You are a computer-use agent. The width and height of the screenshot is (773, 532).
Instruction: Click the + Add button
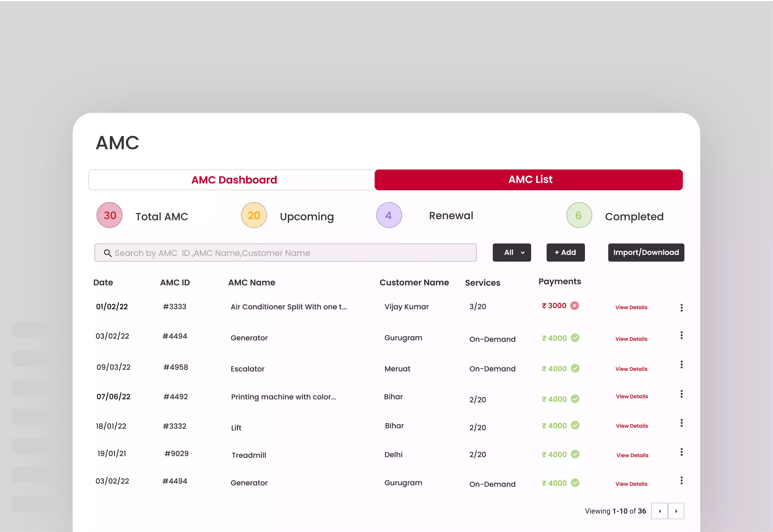point(565,253)
